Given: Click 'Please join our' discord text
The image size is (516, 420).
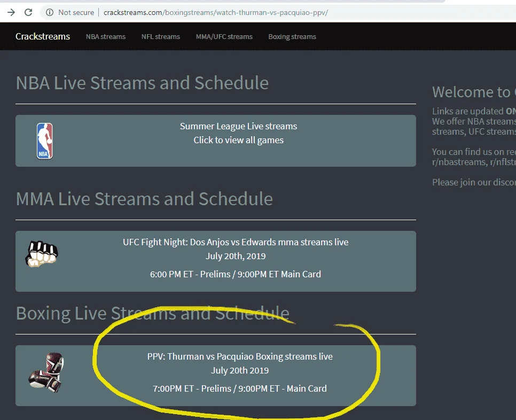Looking at the screenshot, I should [462, 182].
